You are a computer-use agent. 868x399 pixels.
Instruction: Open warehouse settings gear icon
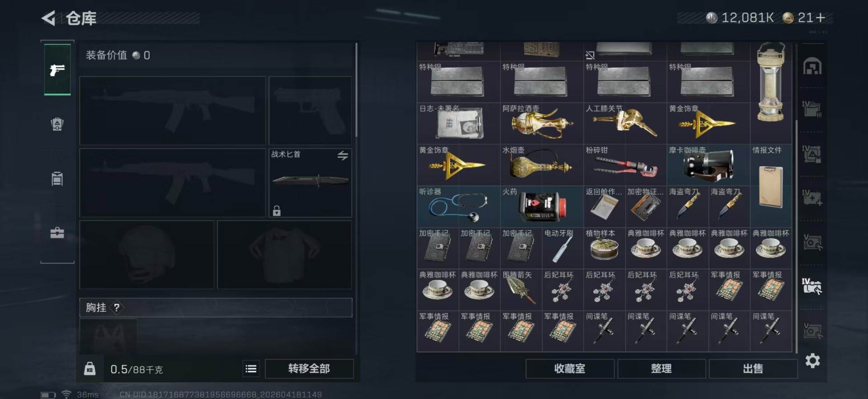pyautogui.click(x=812, y=360)
